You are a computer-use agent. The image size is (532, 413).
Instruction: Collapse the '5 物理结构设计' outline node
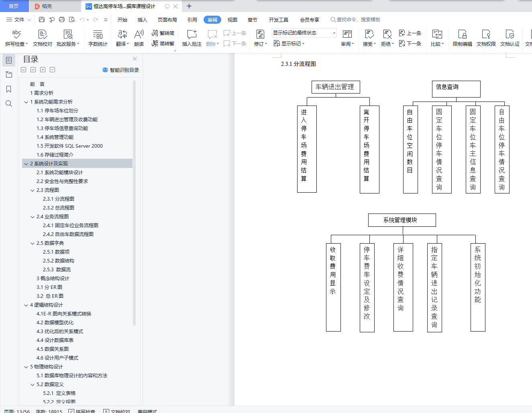click(26, 367)
